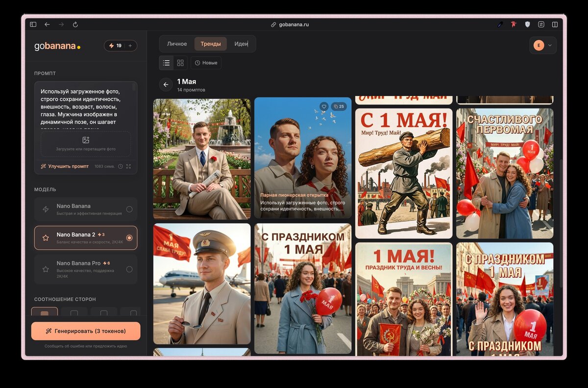Click the lightning icon of Nano Banana
Viewport: 588px width, 388px height.
click(x=46, y=209)
